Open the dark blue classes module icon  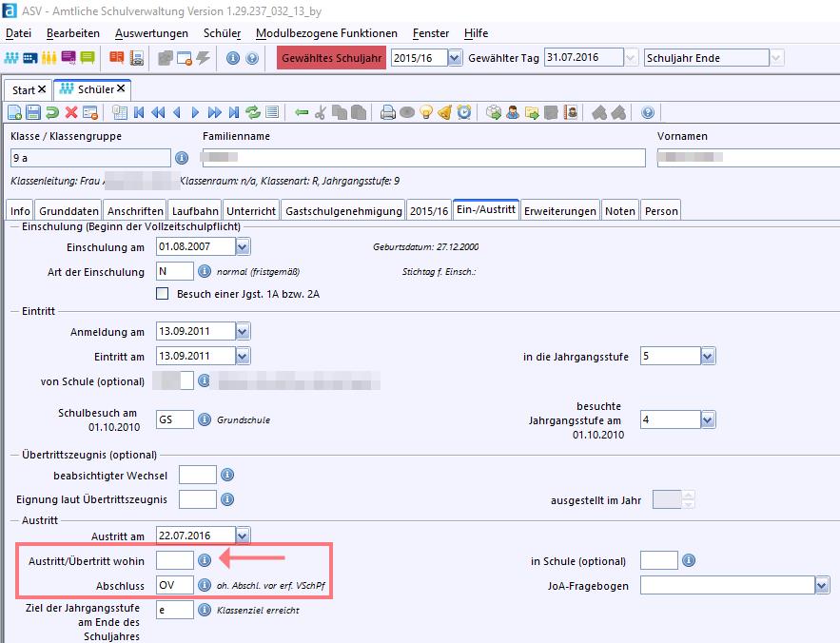coord(30,58)
